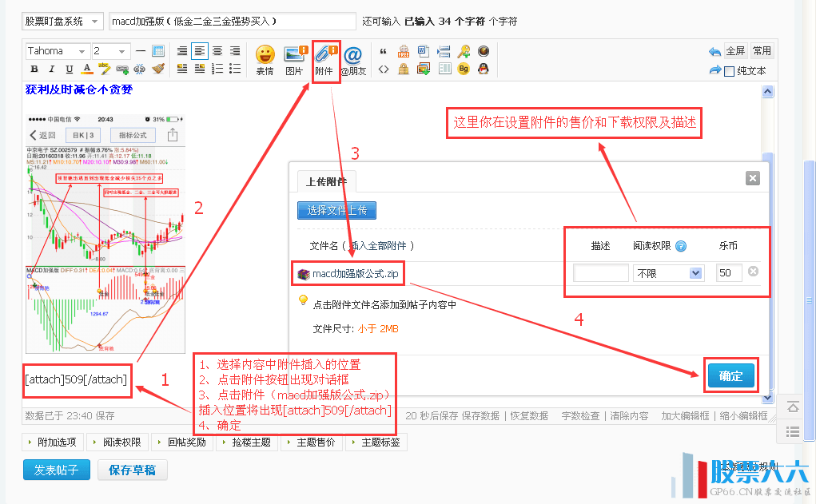
Task: Switch the editor to 全屏 mode
Action: [735, 51]
